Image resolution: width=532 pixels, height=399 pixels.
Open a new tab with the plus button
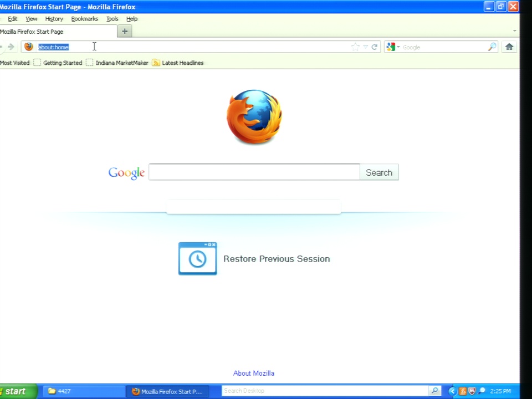click(125, 31)
